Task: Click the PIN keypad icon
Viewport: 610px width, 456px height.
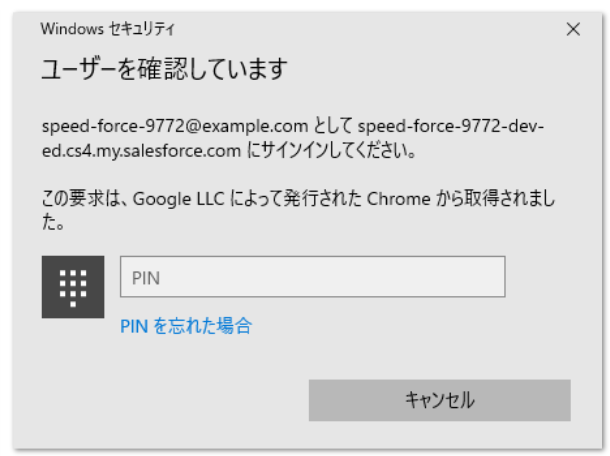Action: coord(73,287)
